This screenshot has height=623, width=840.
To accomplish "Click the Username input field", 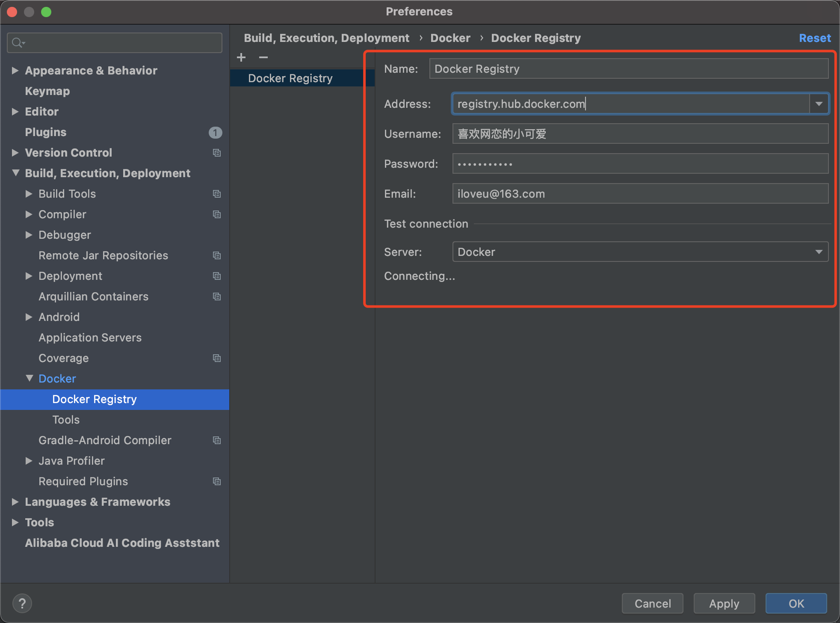I will (640, 134).
